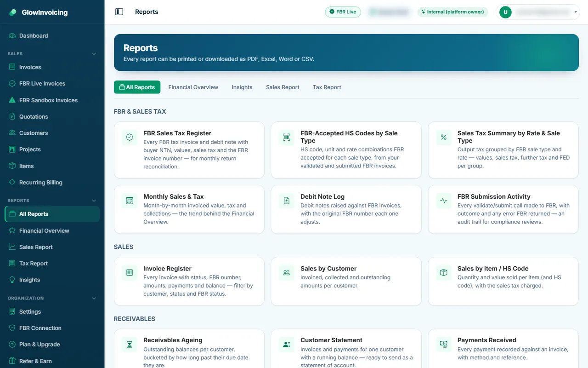Go to Quotations in the sidebar
This screenshot has width=588, height=368.
52,117
